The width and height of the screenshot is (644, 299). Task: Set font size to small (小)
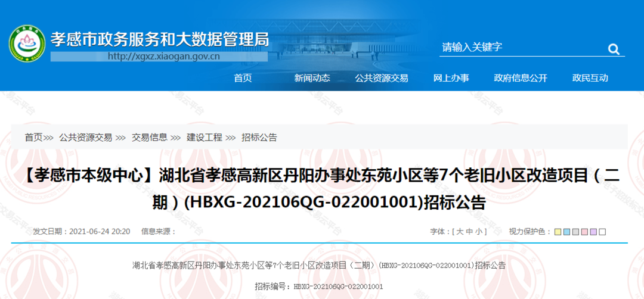tap(479, 231)
